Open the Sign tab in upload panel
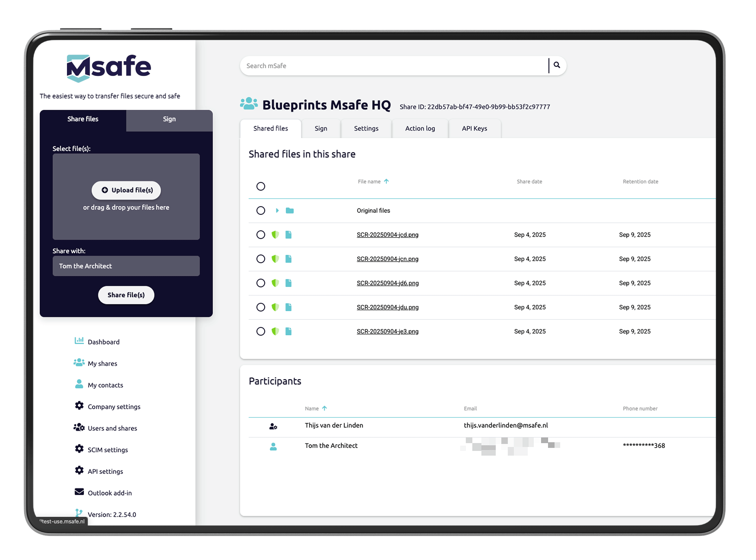Image resolution: width=756 pixels, height=560 pixels. [x=169, y=119]
